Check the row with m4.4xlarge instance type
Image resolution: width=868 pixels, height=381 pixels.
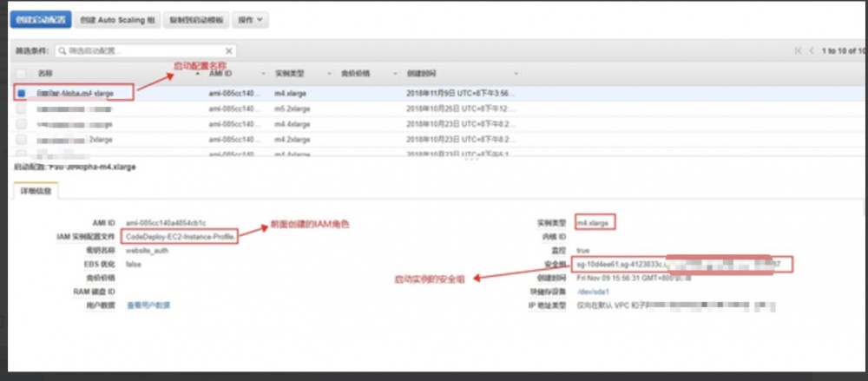[21, 125]
